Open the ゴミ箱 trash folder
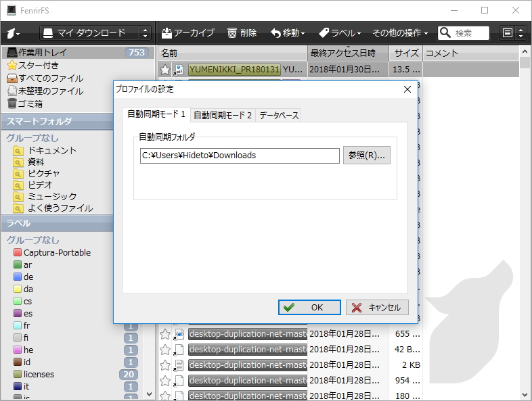This screenshot has width=532, height=401. (x=24, y=103)
